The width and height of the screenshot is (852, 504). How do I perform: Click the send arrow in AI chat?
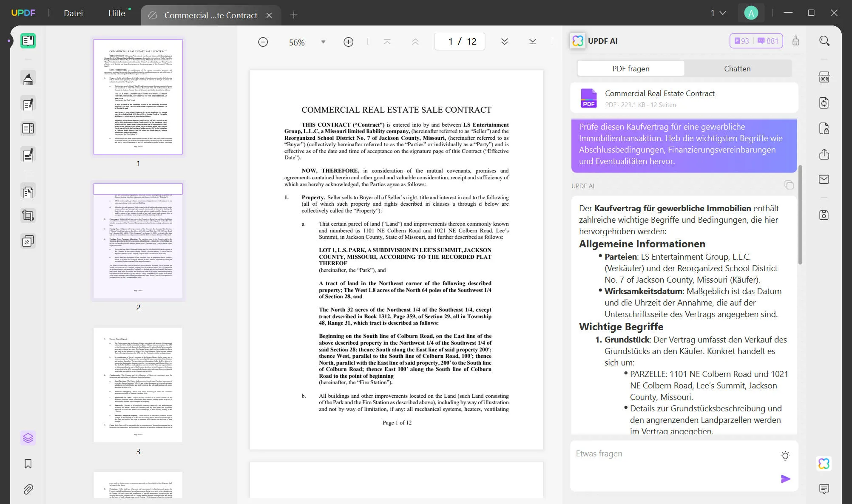coord(785,479)
